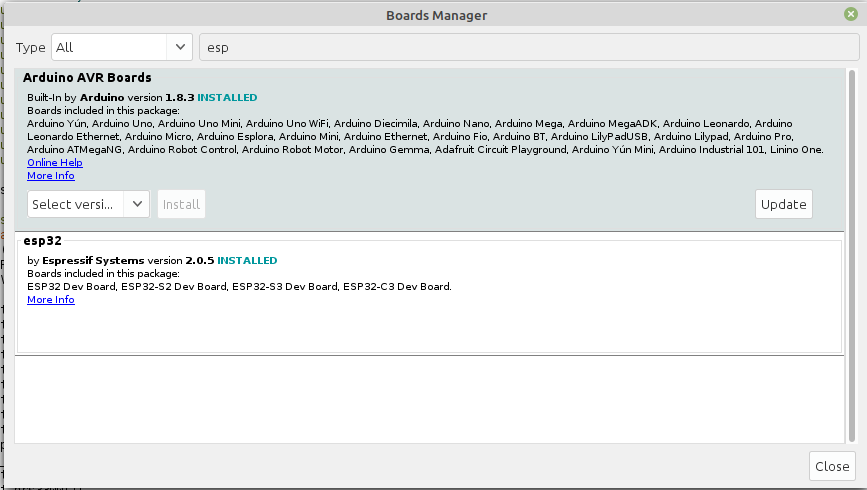Click the Arduino Yún board list line
Screen dimensions: 867x490
pos(410,123)
